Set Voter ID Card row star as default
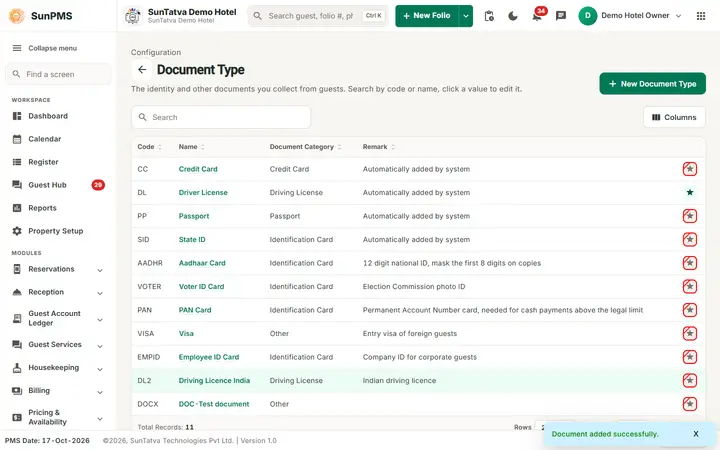Image resolution: width=720 pixels, height=450 pixels. [x=690, y=287]
